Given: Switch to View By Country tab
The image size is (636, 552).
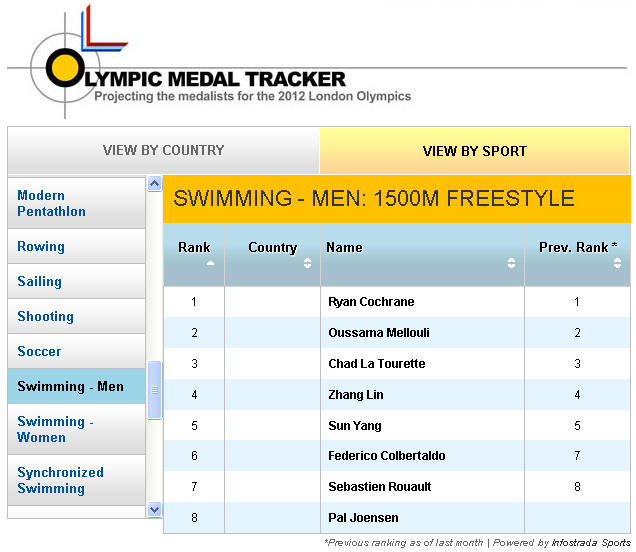Looking at the screenshot, I should 163,151.
